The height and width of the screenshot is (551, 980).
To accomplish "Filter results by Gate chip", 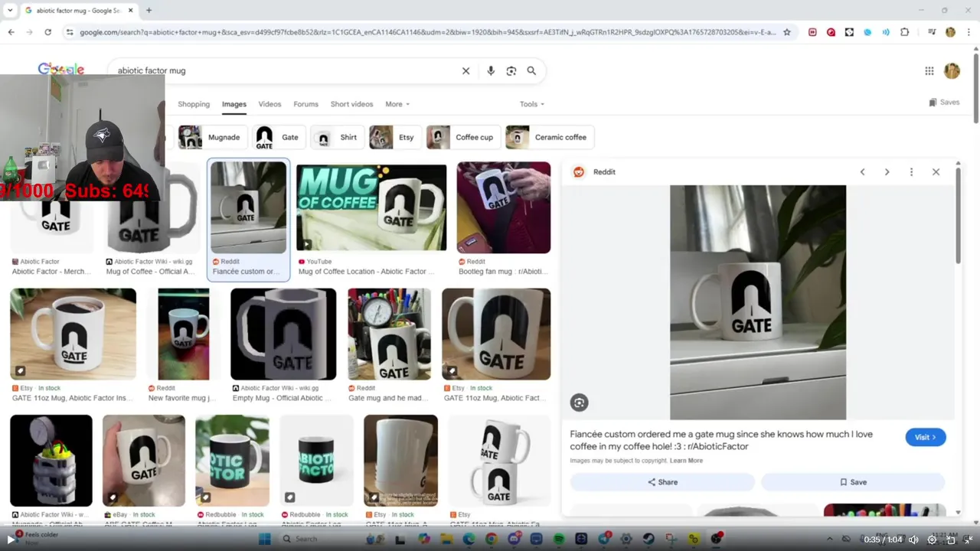I will point(279,137).
